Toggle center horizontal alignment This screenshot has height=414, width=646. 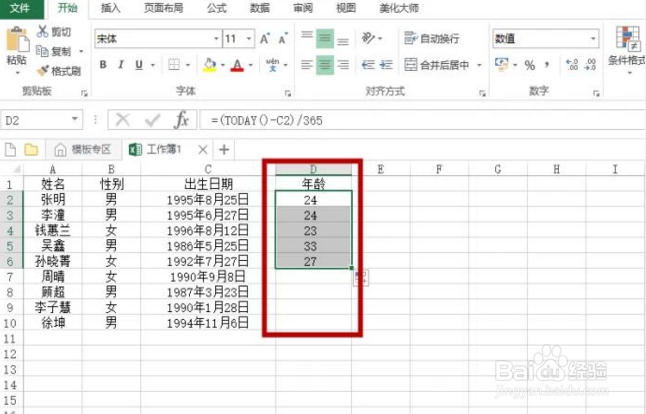325,65
